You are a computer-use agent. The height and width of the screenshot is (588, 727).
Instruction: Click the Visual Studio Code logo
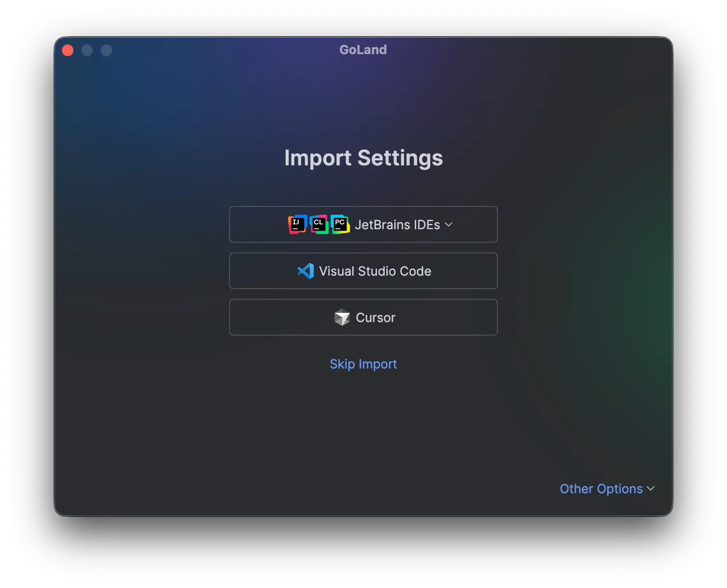click(305, 271)
